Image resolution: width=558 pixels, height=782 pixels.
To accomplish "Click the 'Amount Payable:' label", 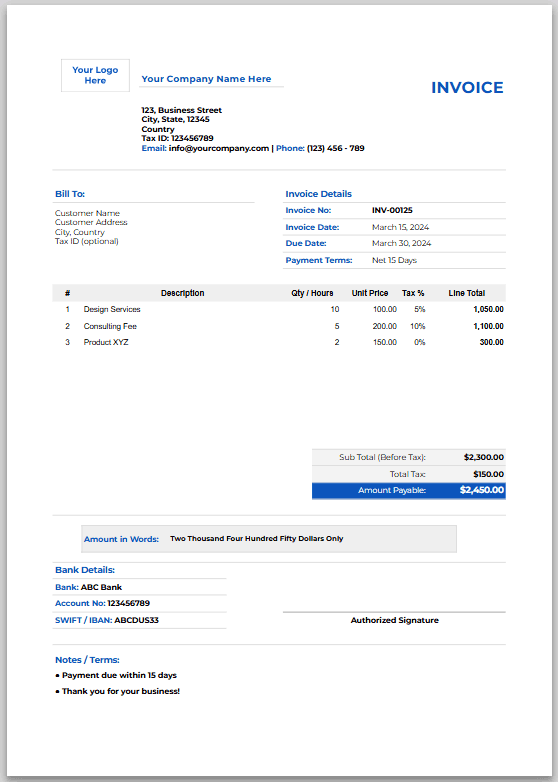I will [x=392, y=491].
